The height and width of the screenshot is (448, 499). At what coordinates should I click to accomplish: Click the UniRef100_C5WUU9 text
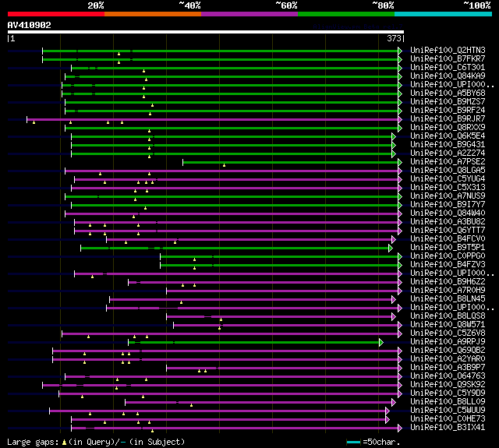[448, 411]
